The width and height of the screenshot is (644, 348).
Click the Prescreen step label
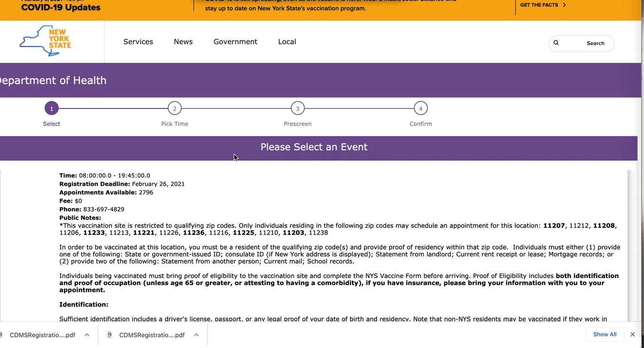[298, 124]
